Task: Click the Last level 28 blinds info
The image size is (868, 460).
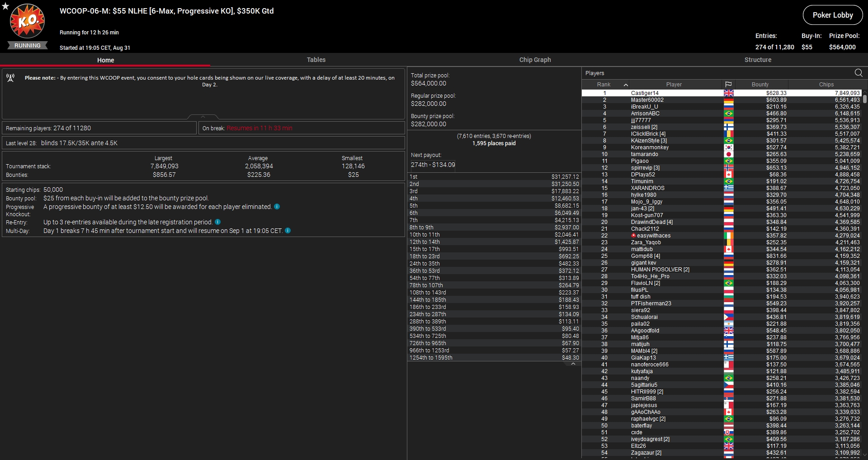Action: click(x=203, y=143)
